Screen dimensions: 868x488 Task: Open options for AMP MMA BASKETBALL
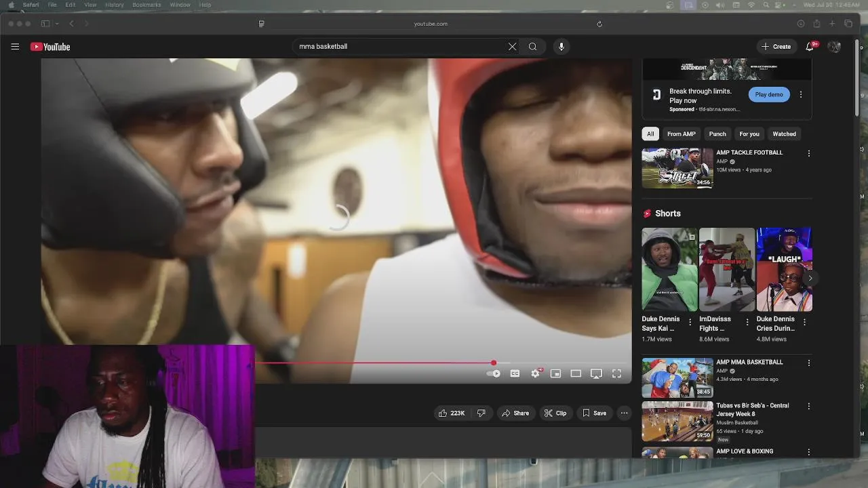point(808,363)
